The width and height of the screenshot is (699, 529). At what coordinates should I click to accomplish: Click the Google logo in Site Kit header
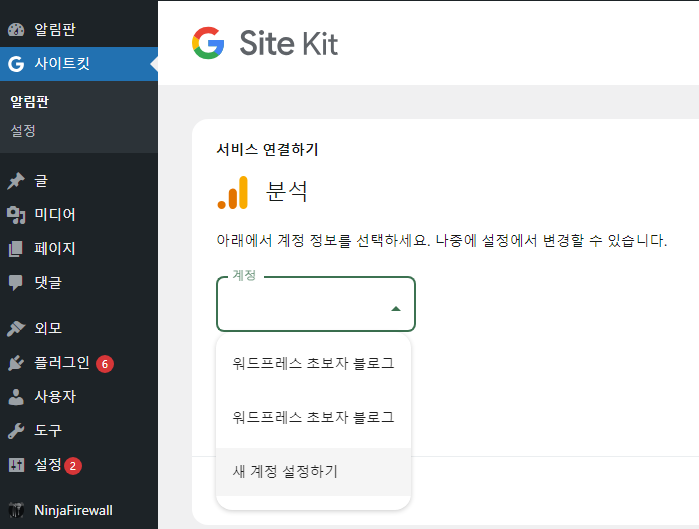tap(208, 43)
